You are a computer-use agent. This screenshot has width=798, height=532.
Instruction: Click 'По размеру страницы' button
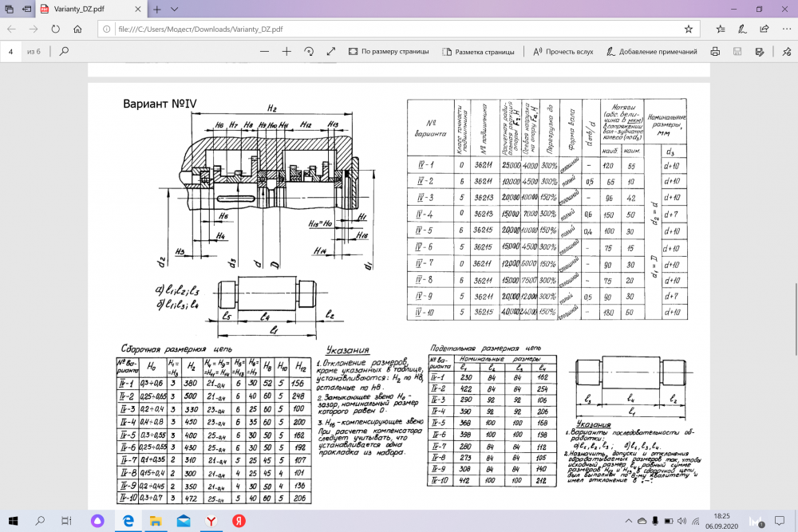point(389,51)
